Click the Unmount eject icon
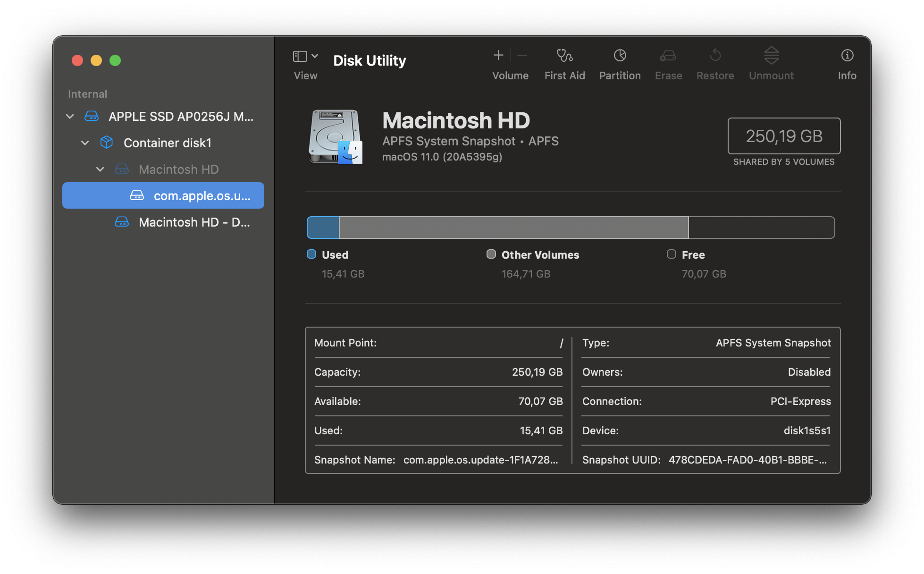 (x=771, y=56)
